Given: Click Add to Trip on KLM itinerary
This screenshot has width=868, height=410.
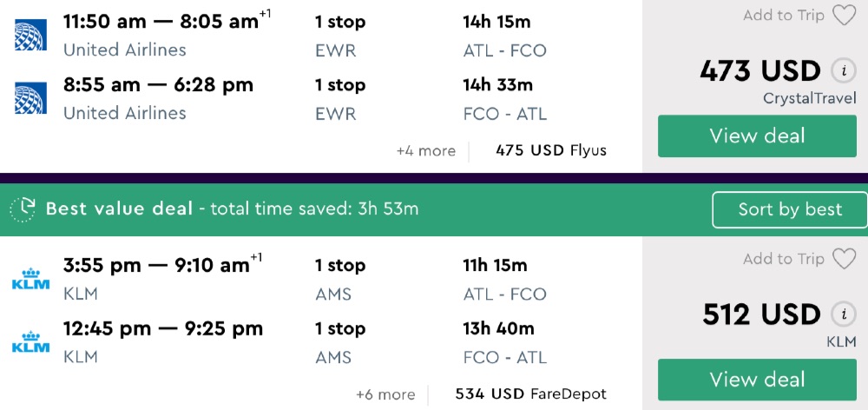Looking at the screenshot, I should coord(783,259).
